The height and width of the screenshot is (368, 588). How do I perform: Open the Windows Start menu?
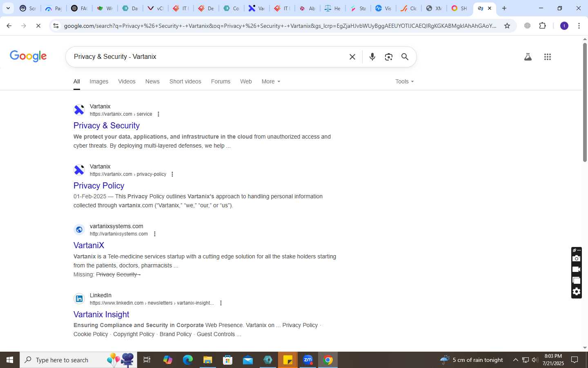[10, 360]
